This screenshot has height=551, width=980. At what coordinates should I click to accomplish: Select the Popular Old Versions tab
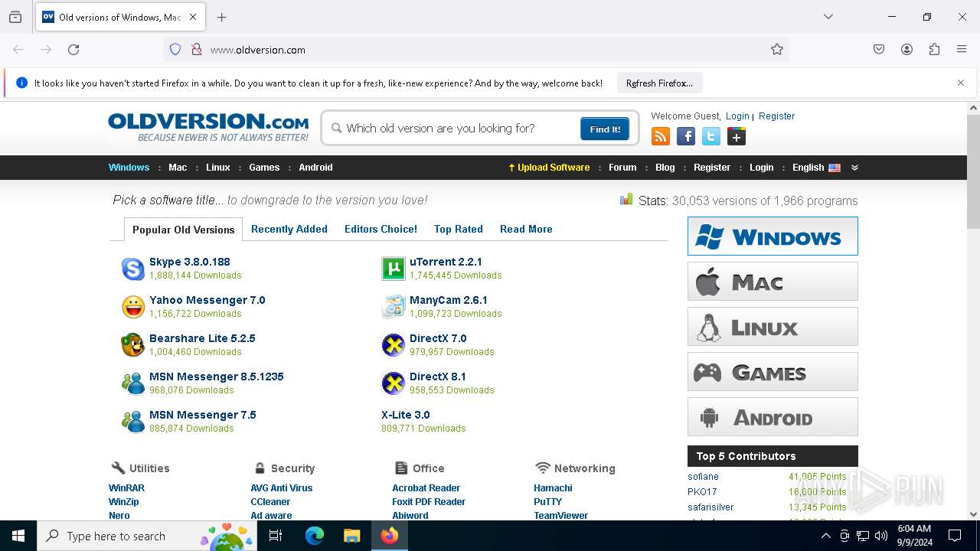point(184,230)
